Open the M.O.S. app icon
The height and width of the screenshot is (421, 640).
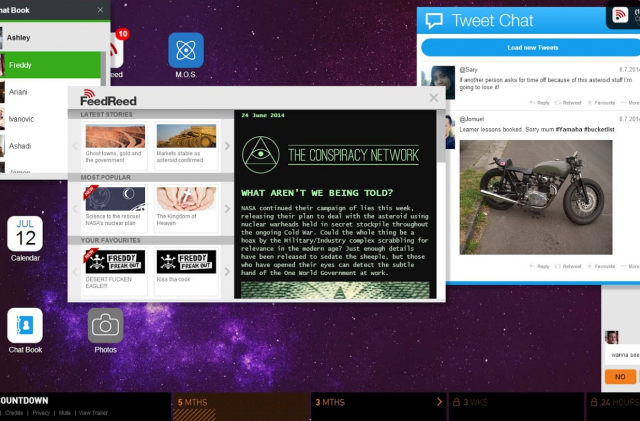tap(186, 51)
